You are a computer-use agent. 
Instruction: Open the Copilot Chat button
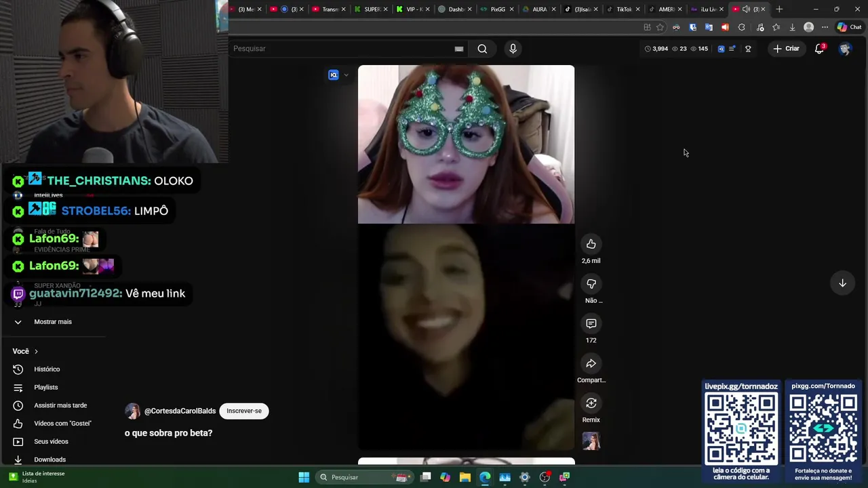(849, 27)
